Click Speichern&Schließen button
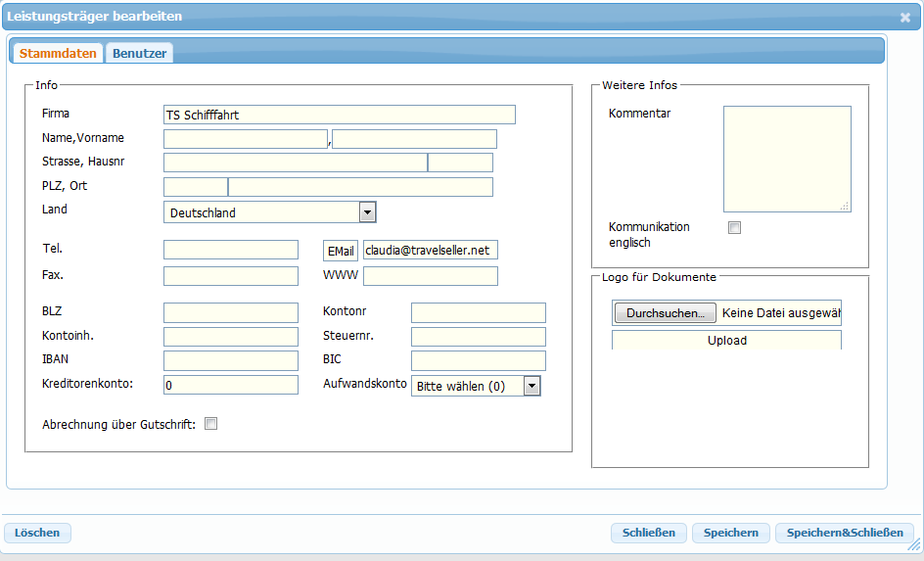924x561 pixels. tap(846, 533)
